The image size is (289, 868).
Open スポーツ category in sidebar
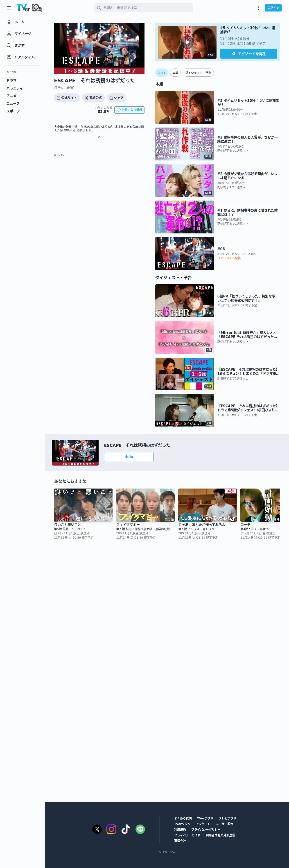pyautogui.click(x=13, y=111)
